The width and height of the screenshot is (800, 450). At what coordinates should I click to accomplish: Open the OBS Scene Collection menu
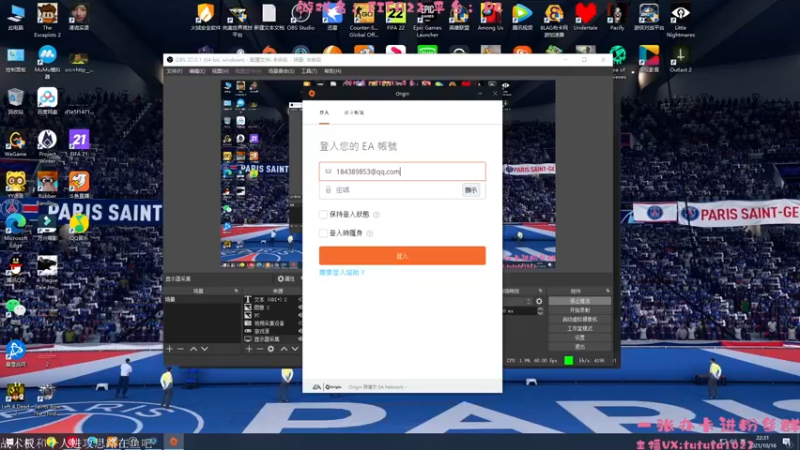281,71
